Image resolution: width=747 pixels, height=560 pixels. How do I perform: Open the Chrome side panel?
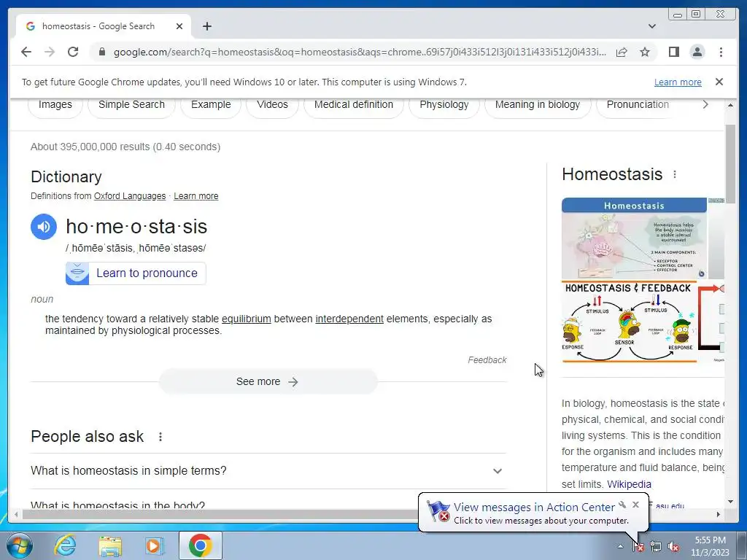tap(673, 52)
